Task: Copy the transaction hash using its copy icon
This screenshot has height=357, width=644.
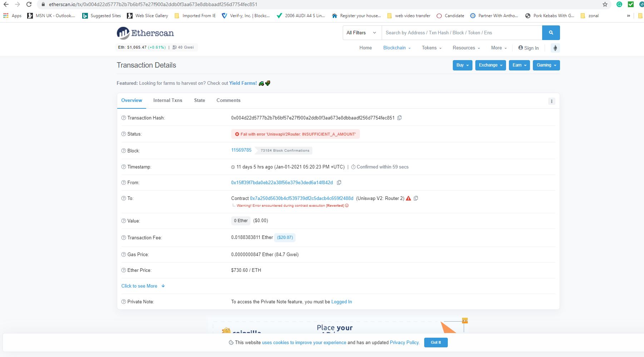Action: pyautogui.click(x=400, y=118)
